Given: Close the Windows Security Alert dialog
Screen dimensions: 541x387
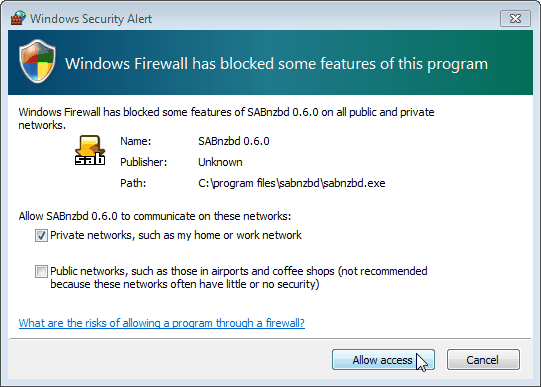Looking at the screenshot, I should [515, 18].
